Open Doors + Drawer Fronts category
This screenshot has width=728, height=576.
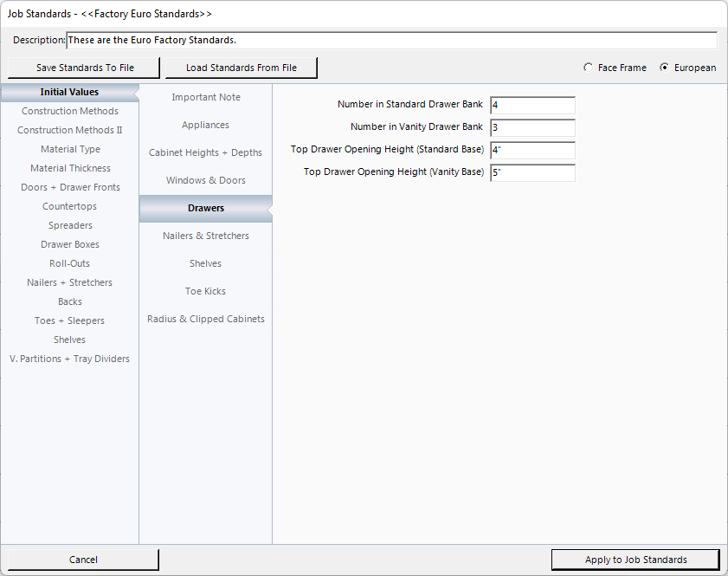70,187
